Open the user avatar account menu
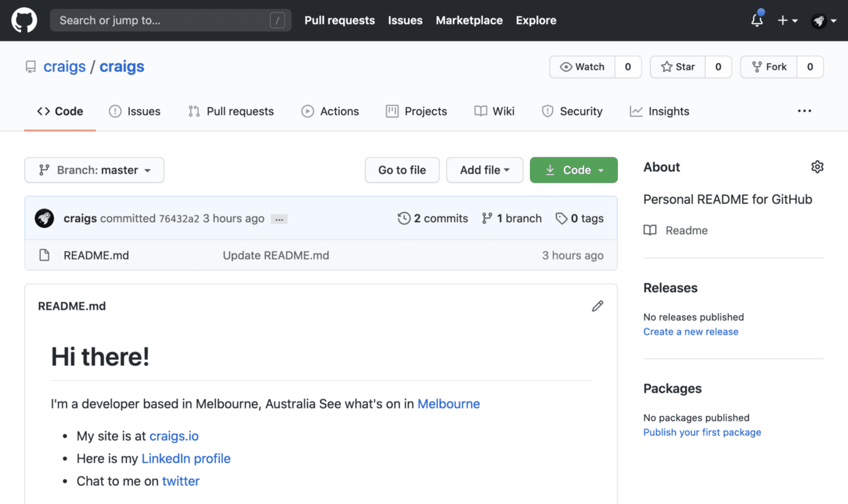This screenshot has height=504, width=848. click(x=824, y=21)
